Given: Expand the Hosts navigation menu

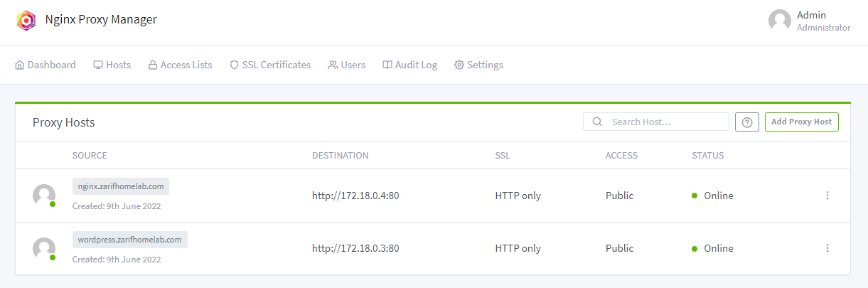Looking at the screenshot, I should tap(112, 65).
